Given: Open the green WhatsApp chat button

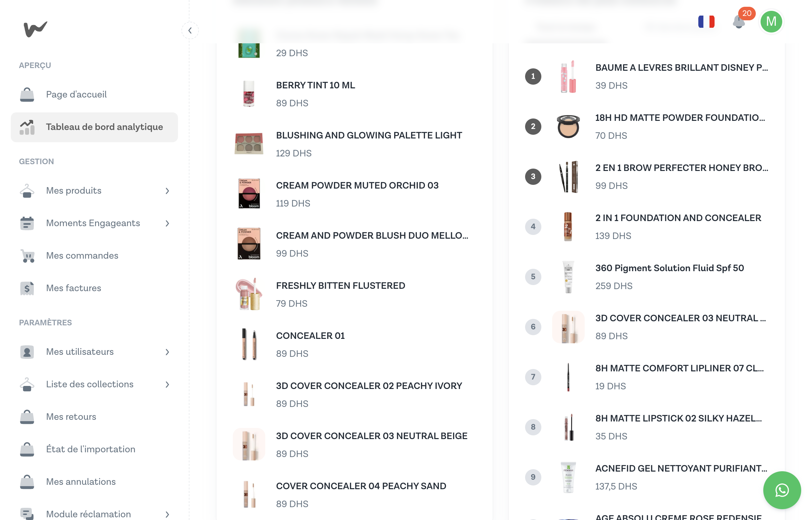Looking at the screenshot, I should [x=782, y=490].
